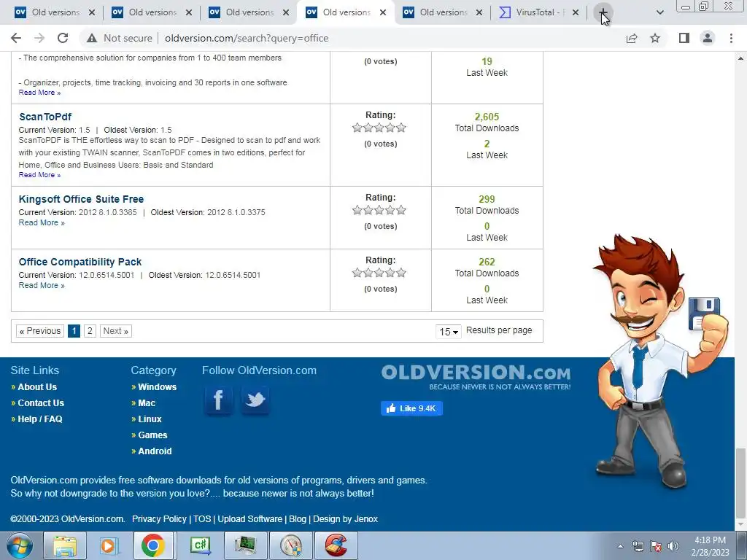Share this page via share icon
Image resolution: width=747 pixels, height=560 pixels.
pyautogui.click(x=632, y=38)
